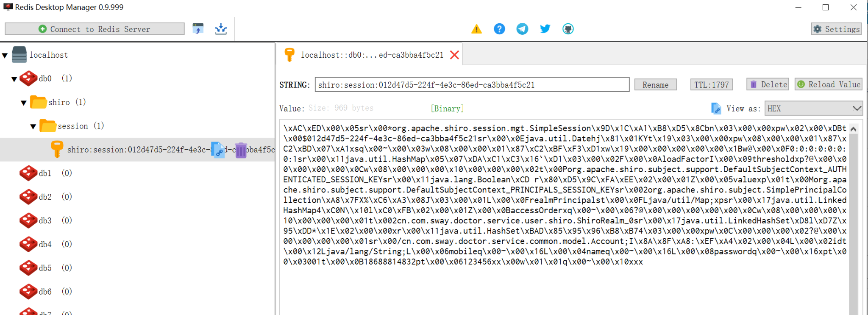Click inside the value text area

564,217
